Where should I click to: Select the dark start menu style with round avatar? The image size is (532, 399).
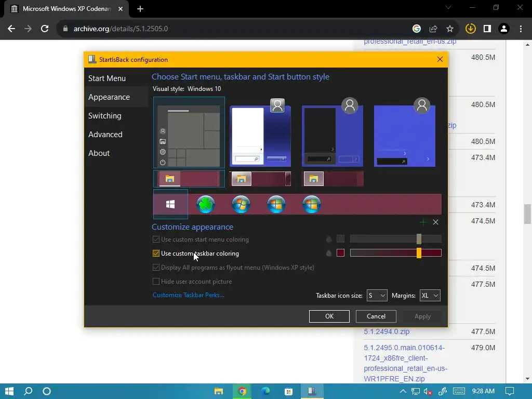coord(332,132)
